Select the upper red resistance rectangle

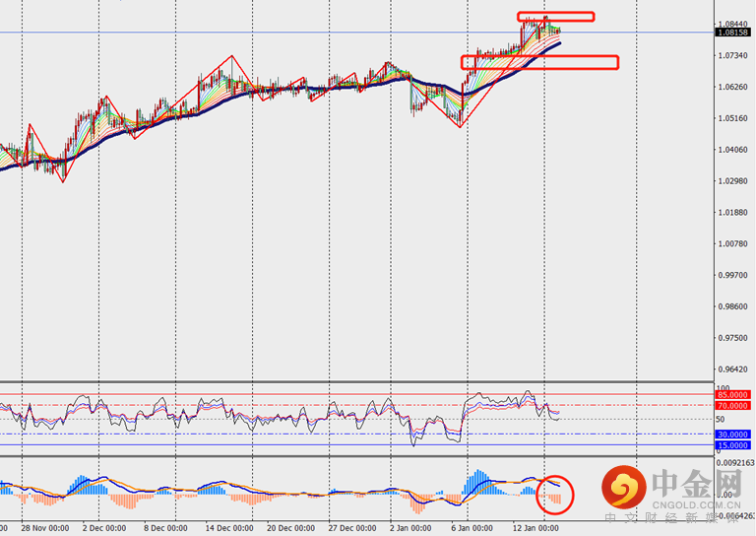pos(556,17)
